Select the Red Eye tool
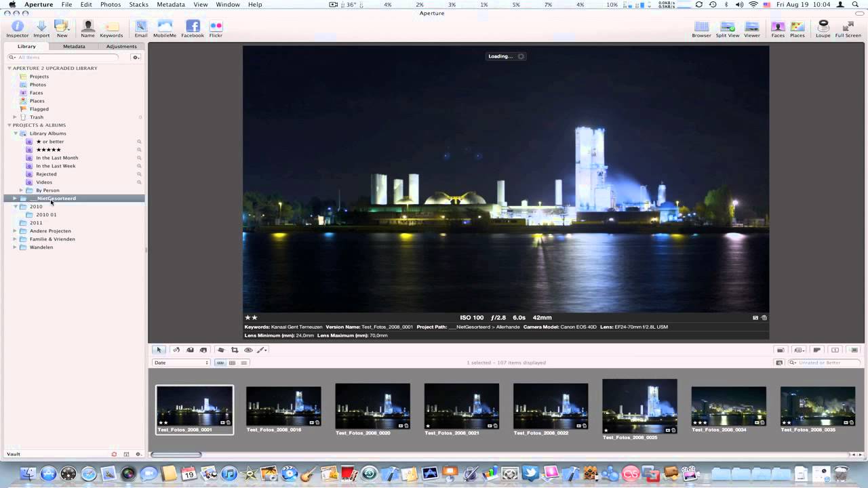The image size is (868, 488). (248, 350)
